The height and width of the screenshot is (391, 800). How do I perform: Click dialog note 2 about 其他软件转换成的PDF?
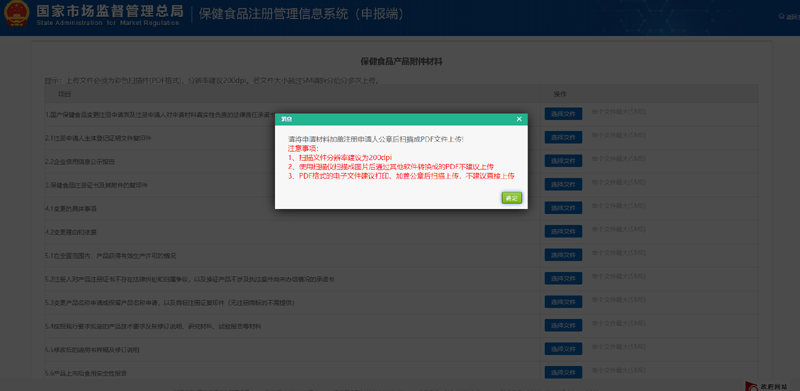pyautogui.click(x=391, y=166)
